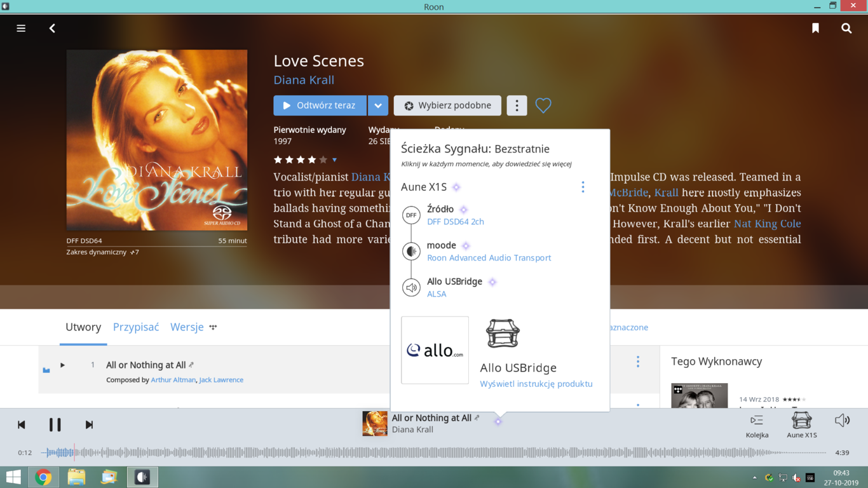The height and width of the screenshot is (488, 868).
Task: Expand the star rating dropdown triangle
Action: click(x=334, y=160)
